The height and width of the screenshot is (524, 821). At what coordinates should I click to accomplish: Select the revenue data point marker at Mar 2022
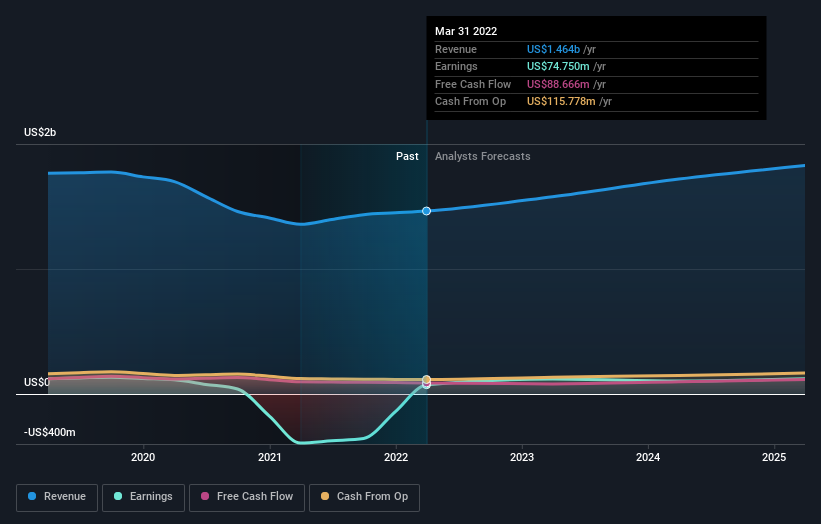(427, 211)
